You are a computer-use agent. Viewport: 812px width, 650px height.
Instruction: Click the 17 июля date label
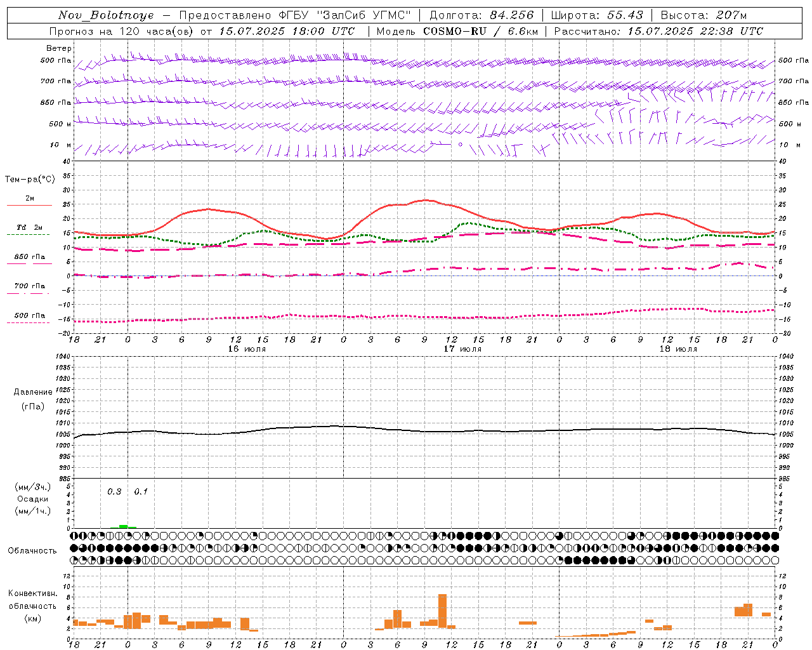pyautogui.click(x=462, y=349)
